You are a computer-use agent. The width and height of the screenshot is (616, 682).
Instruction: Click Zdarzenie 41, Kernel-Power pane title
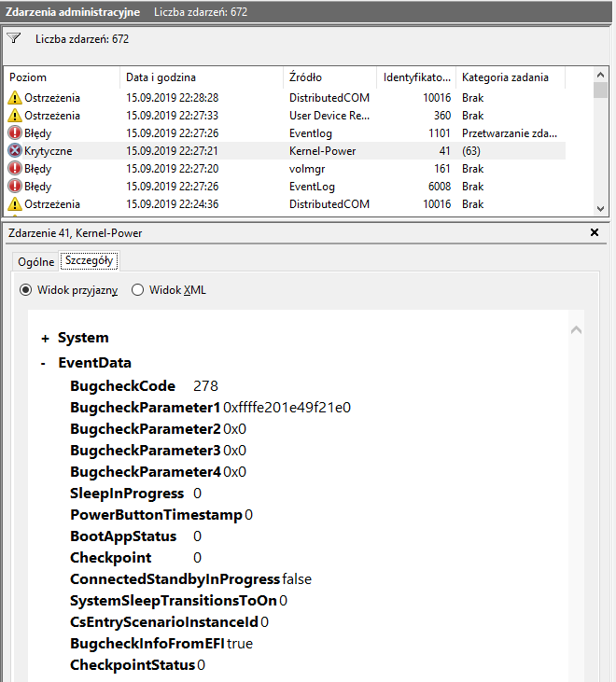point(76,233)
